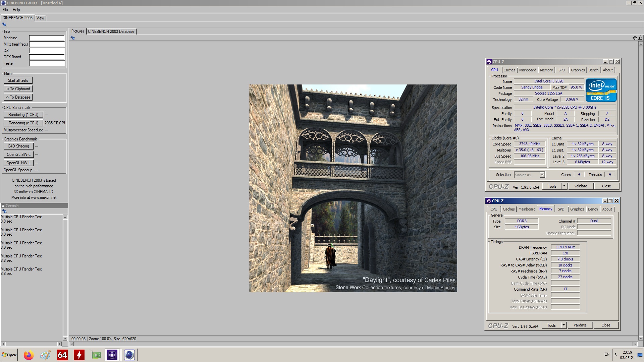Run Rendering (x CPU) benchmark
Screen dimensions: 644x362
coord(23,123)
